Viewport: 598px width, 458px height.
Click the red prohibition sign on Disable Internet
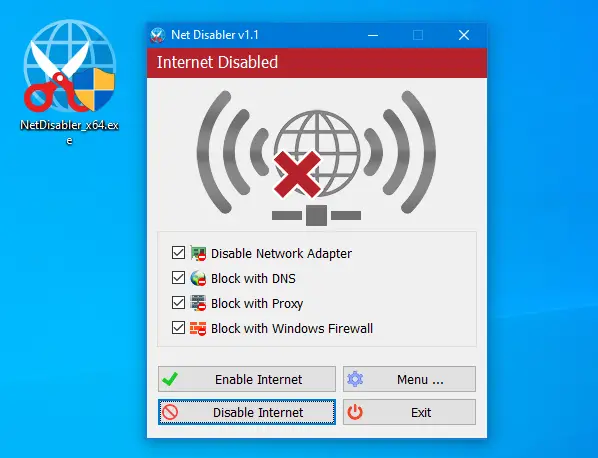point(170,412)
